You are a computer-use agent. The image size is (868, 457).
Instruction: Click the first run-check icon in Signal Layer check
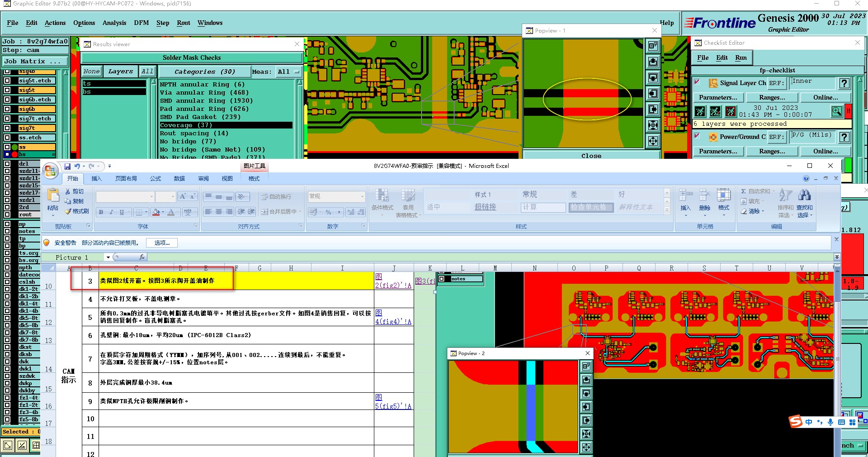click(700, 111)
